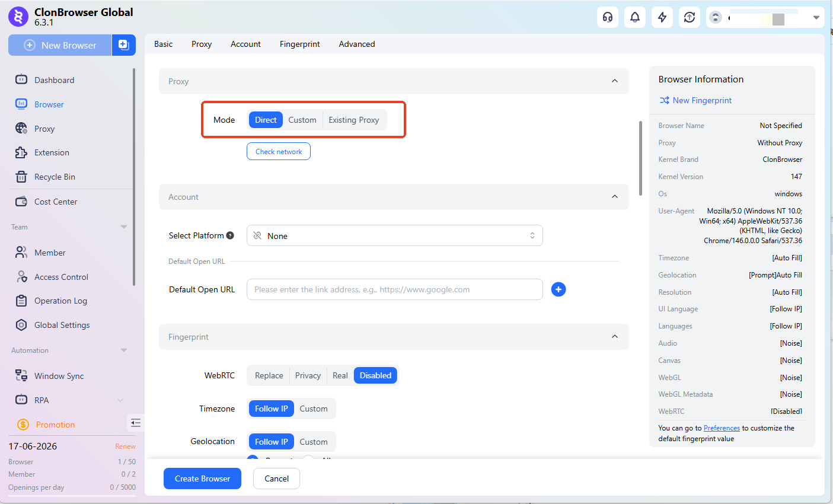
Task: Set WebRTC to Replace
Action: pos(269,375)
